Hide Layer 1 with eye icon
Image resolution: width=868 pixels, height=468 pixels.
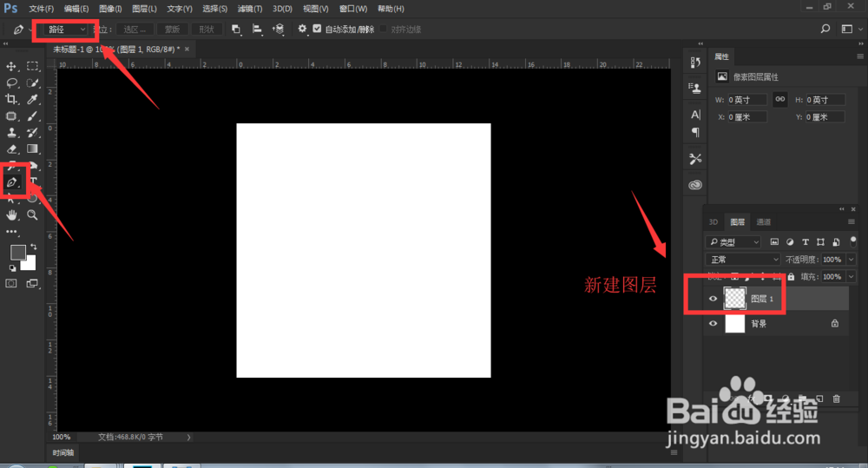[713, 299]
